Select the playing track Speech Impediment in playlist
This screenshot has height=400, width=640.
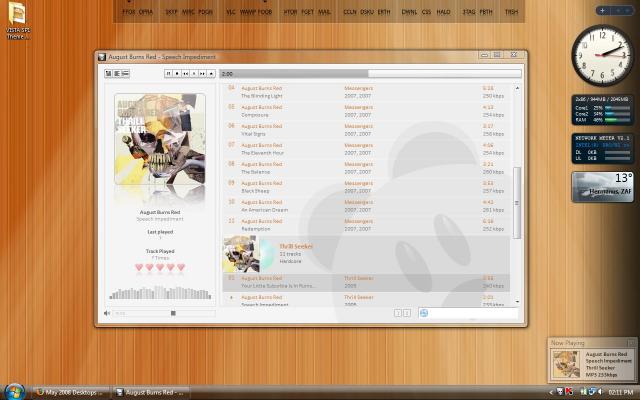tap(366, 300)
